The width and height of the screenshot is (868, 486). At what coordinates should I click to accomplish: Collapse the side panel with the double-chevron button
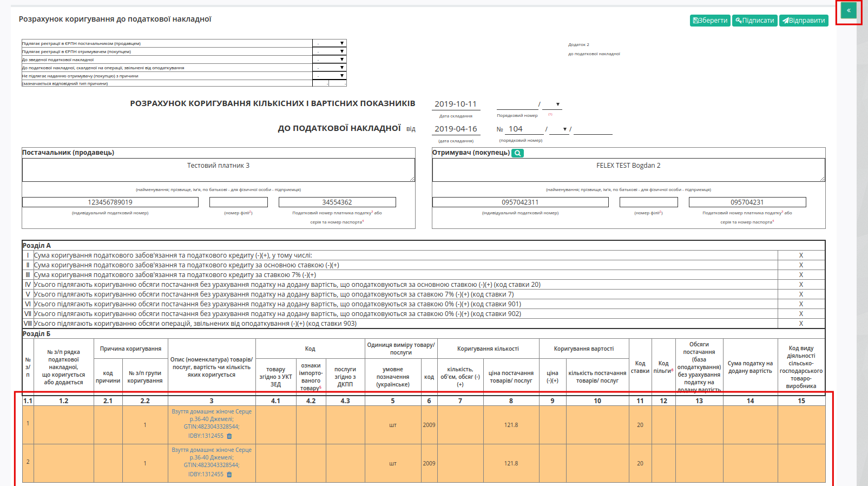coord(849,10)
